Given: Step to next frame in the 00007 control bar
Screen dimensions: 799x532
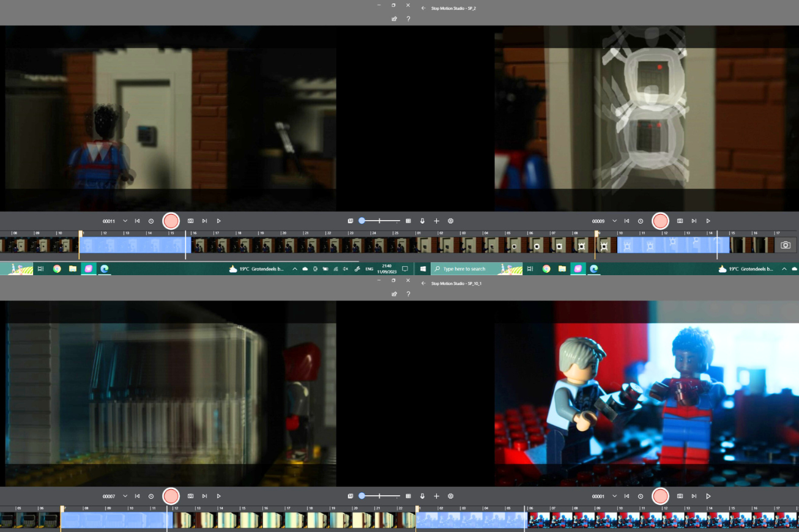Looking at the screenshot, I should 204,497.
